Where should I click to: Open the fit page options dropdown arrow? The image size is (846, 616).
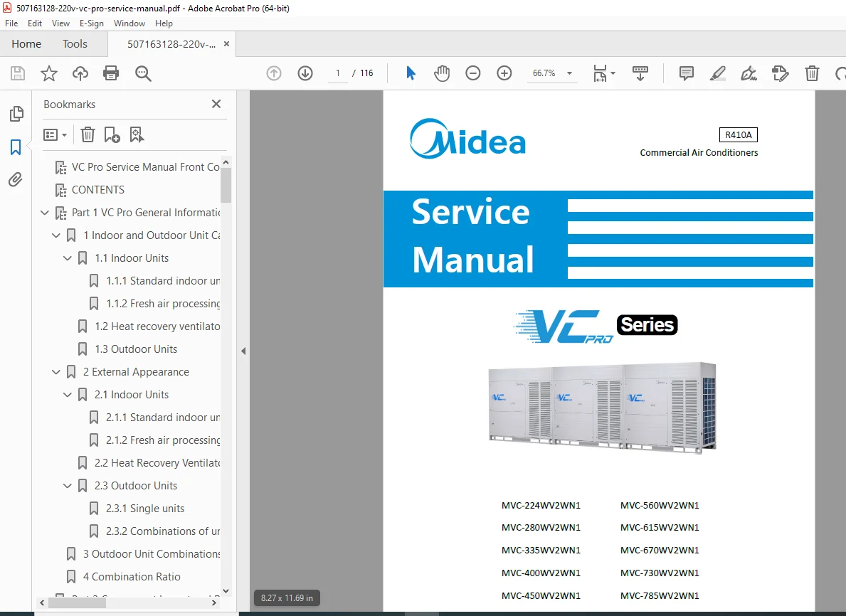coord(613,73)
